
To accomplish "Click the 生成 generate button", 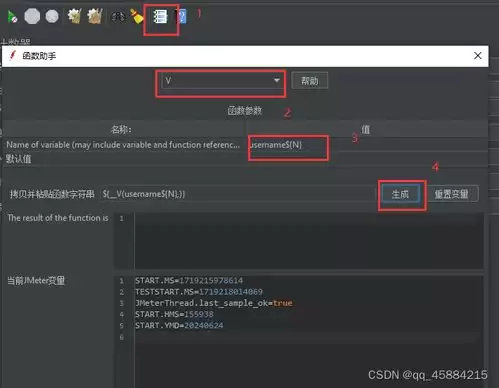I will click(400, 194).
